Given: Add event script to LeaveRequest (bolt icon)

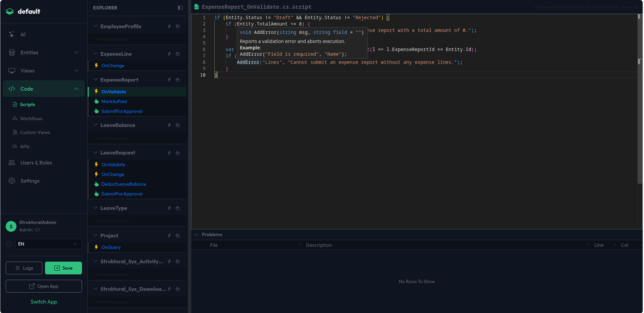Looking at the screenshot, I should 169,153.
